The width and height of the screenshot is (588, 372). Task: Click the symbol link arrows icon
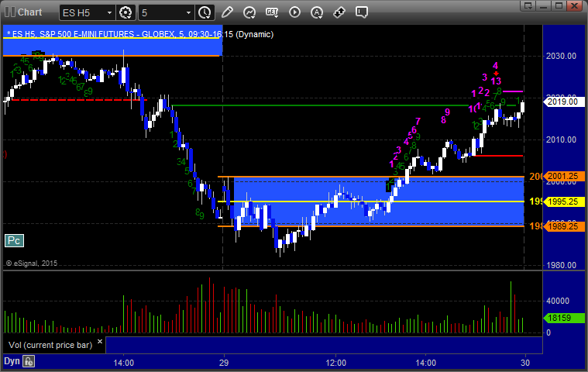(339, 12)
